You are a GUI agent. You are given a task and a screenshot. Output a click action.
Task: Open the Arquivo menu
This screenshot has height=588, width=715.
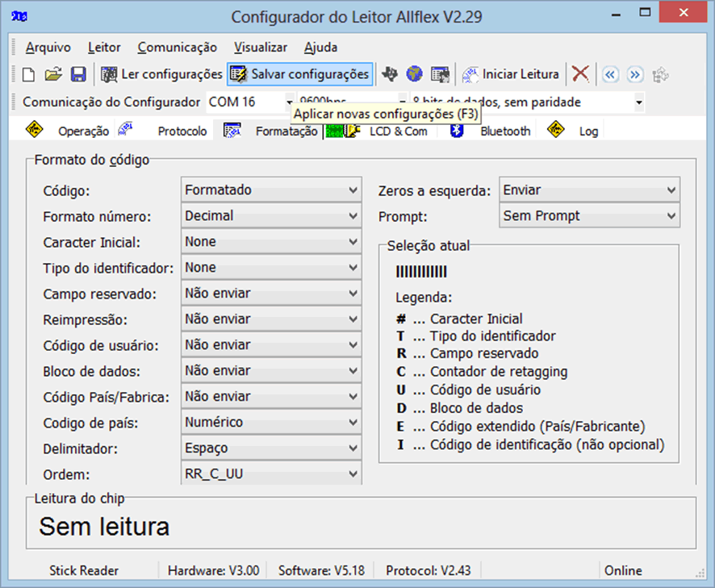pos(48,48)
